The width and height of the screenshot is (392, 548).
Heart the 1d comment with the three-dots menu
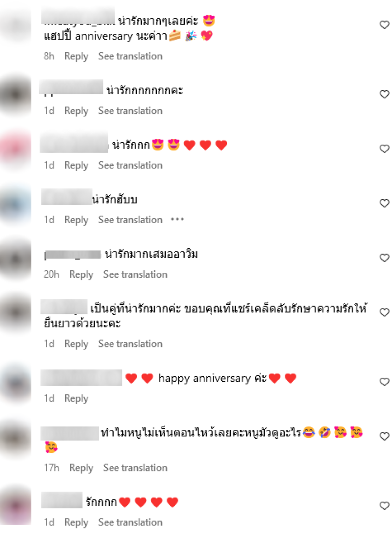click(384, 204)
